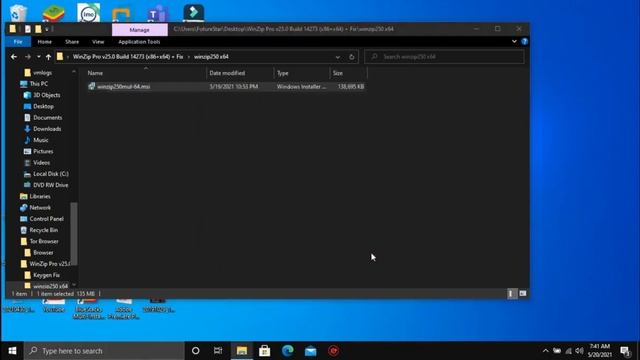This screenshot has height=360, width=640.
Task: Click the Manage contextual tab
Action: [x=140, y=30]
